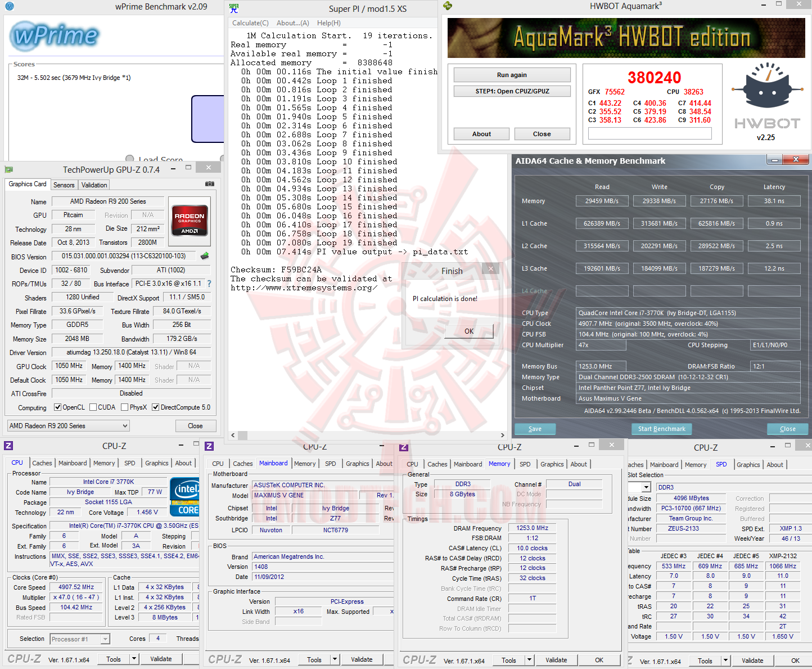Click the Memory Read value 29459 MB/s
Viewport: 812px width, 669px height.
[x=602, y=201]
